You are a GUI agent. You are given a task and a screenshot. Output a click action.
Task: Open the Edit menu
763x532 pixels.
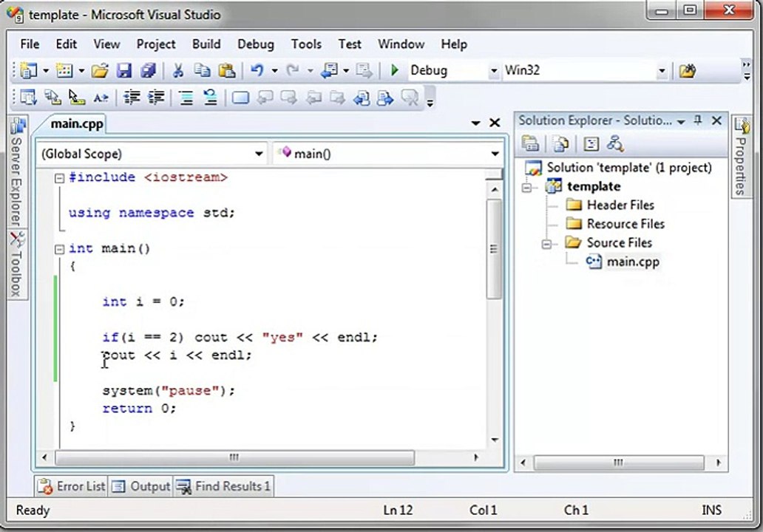point(67,44)
